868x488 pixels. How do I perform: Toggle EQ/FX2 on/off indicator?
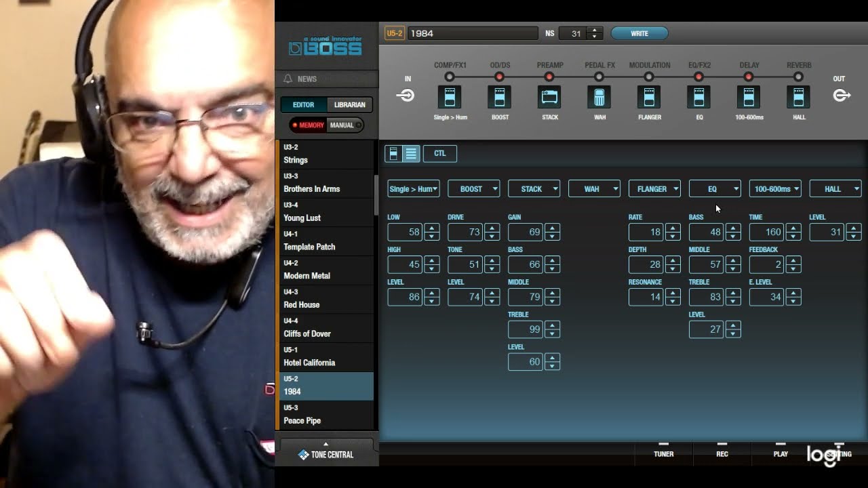(x=699, y=77)
